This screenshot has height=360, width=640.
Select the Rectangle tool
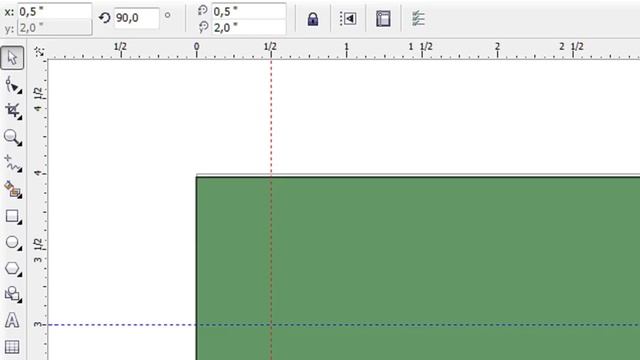coord(12,216)
